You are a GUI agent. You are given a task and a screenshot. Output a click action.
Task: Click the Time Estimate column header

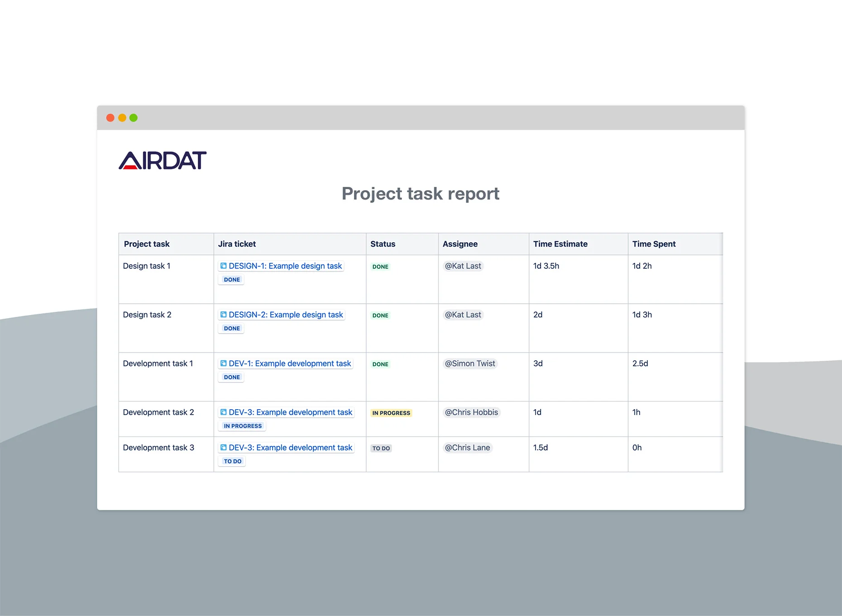(560, 244)
